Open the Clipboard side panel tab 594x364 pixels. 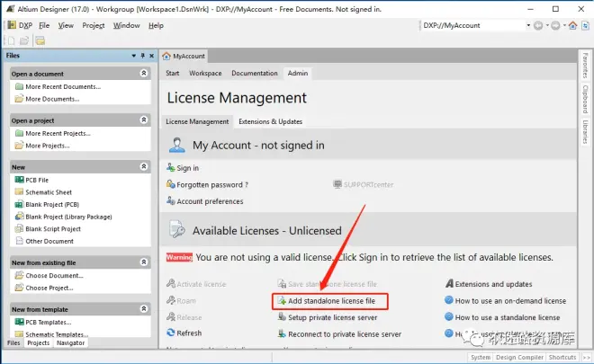tap(585, 99)
